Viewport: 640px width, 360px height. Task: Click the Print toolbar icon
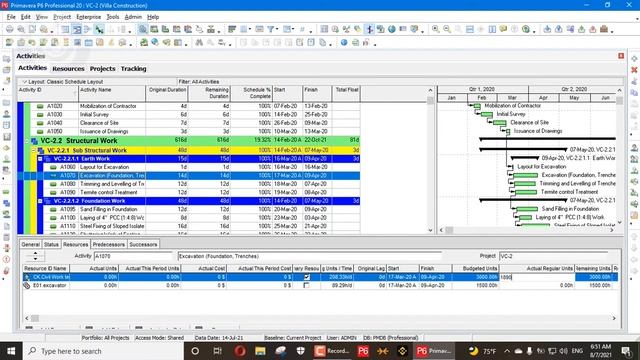(x=9, y=29)
